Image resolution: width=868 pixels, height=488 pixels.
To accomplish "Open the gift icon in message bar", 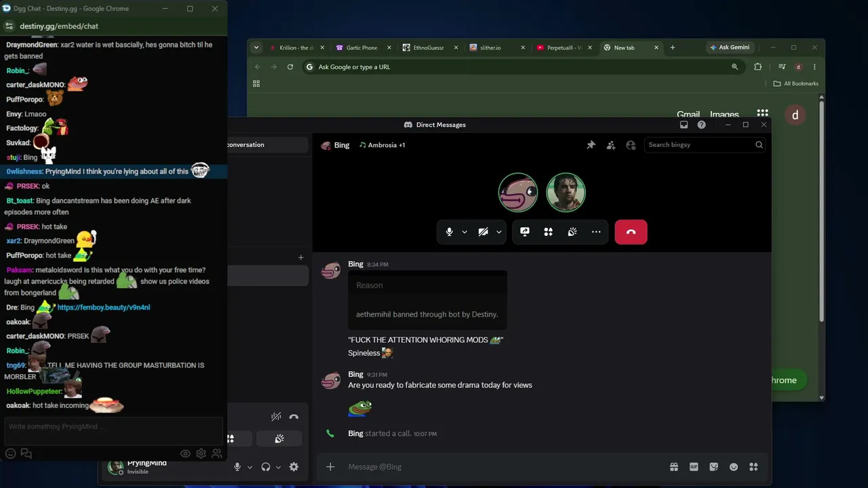I will (673, 467).
